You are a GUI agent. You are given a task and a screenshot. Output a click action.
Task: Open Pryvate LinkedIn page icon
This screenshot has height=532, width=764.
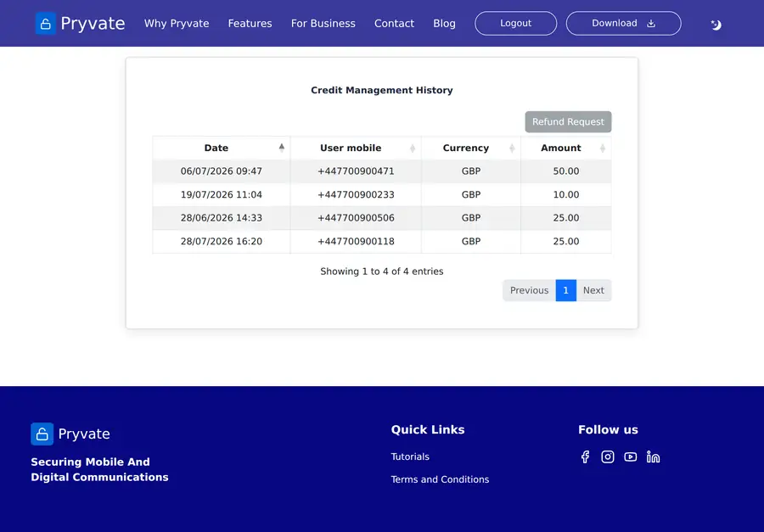click(x=653, y=456)
